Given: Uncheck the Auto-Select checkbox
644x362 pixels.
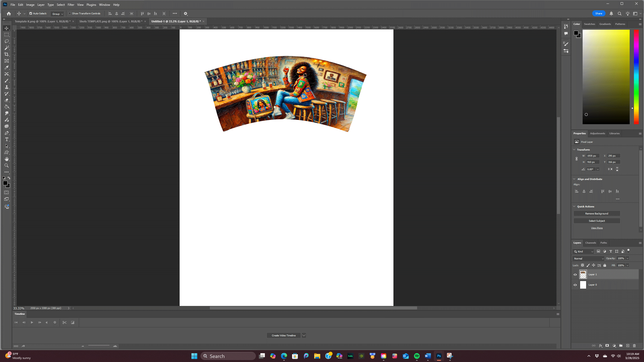Looking at the screenshot, I should click(31, 14).
